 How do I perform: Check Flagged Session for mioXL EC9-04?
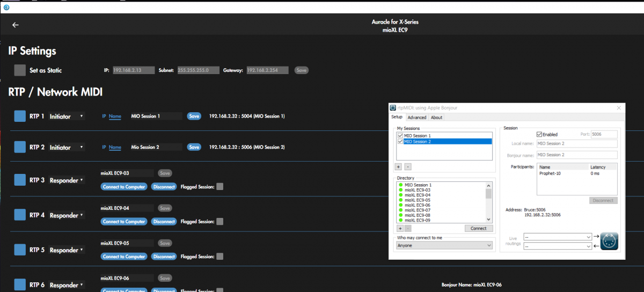tap(220, 221)
